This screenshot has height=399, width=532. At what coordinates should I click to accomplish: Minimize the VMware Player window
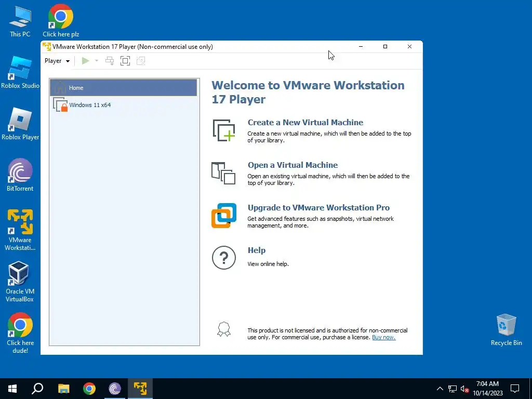pos(361,46)
